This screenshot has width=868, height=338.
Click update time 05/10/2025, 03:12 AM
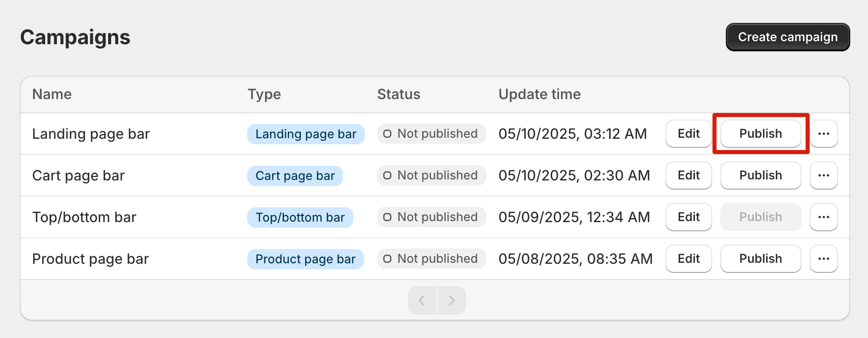pos(573,134)
